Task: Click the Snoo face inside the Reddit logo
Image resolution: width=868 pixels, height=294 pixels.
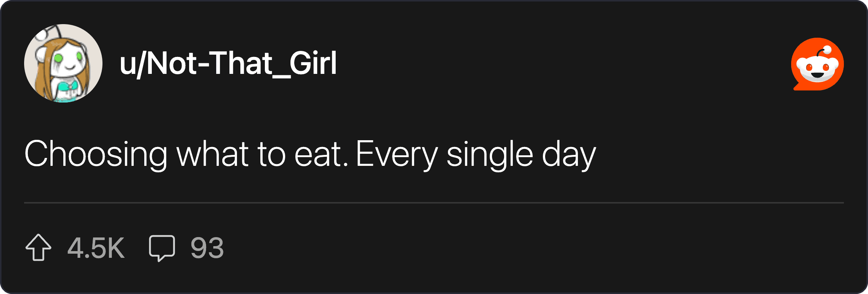Action: 818,69
